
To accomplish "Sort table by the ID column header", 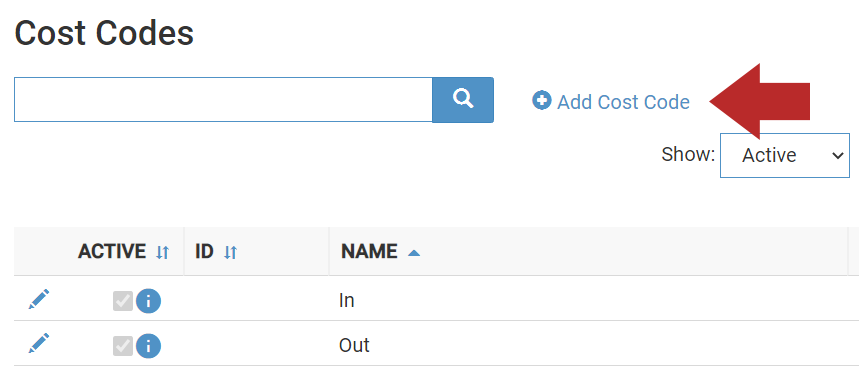I will point(204,251).
